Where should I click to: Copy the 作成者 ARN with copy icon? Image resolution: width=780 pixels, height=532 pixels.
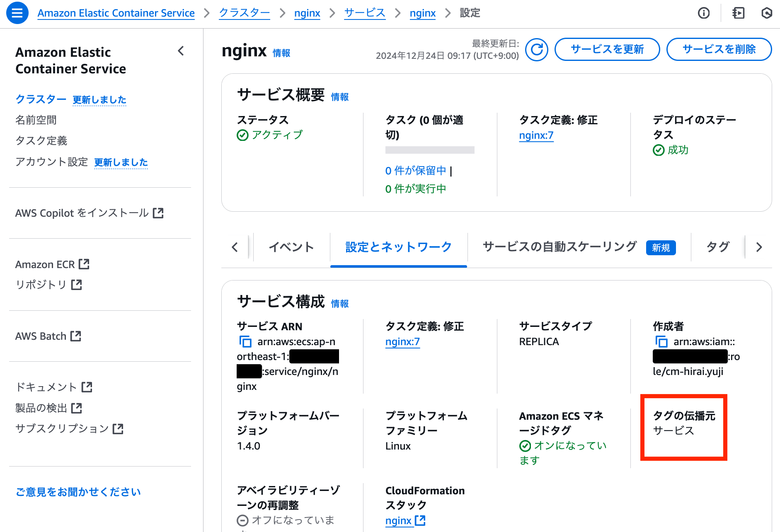(x=661, y=342)
